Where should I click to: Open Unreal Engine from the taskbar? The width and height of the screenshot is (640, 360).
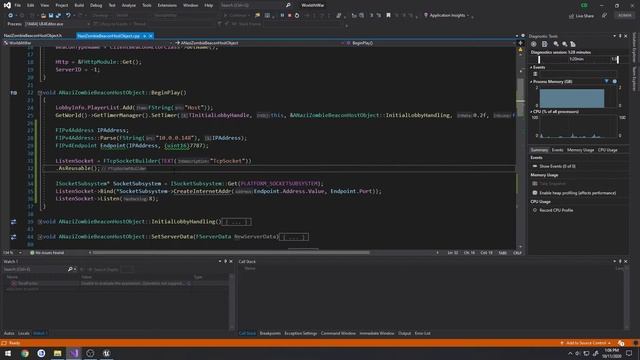point(107,353)
